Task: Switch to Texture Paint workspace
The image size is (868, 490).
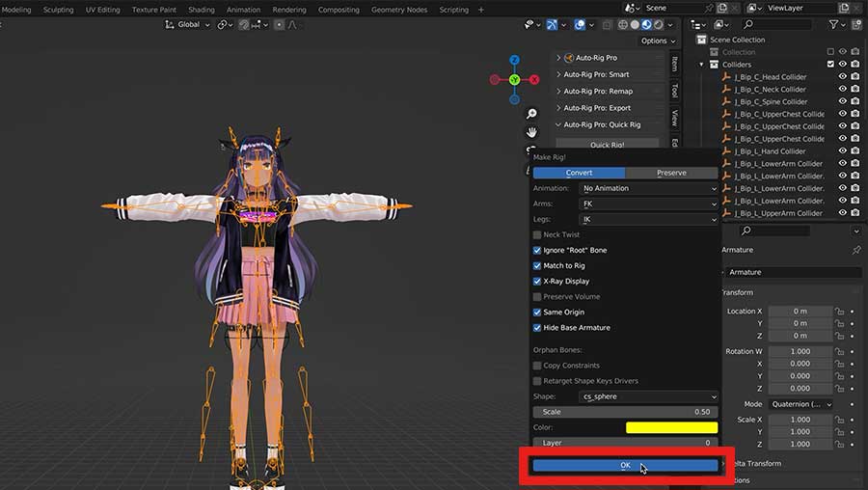Action: coord(154,10)
